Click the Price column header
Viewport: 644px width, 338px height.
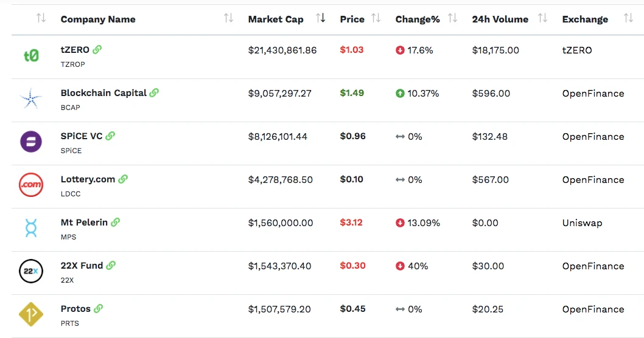[352, 19]
